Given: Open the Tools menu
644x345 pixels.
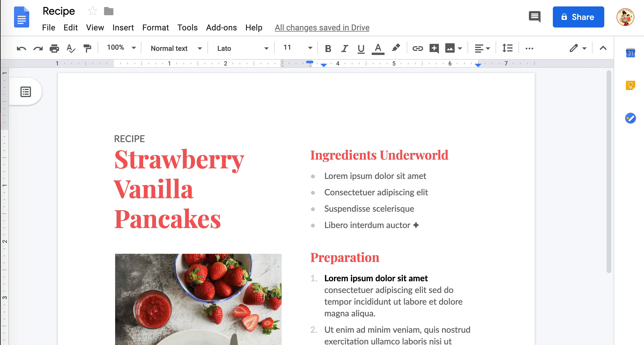Looking at the screenshot, I should 188,28.
